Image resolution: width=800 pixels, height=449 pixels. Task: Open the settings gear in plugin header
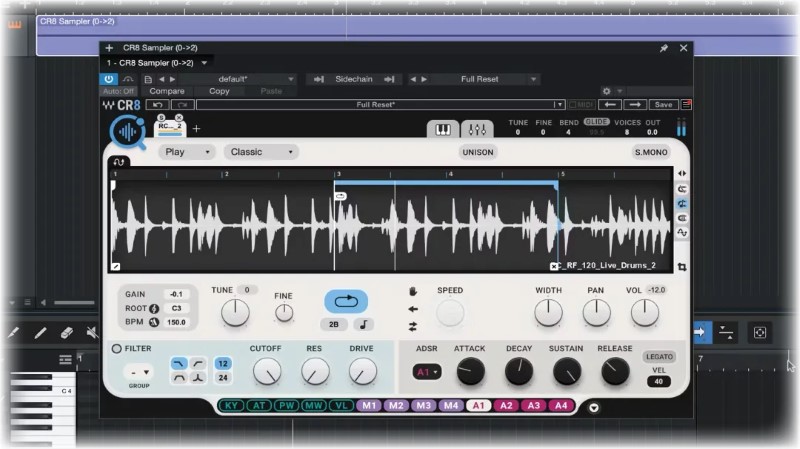click(607, 91)
